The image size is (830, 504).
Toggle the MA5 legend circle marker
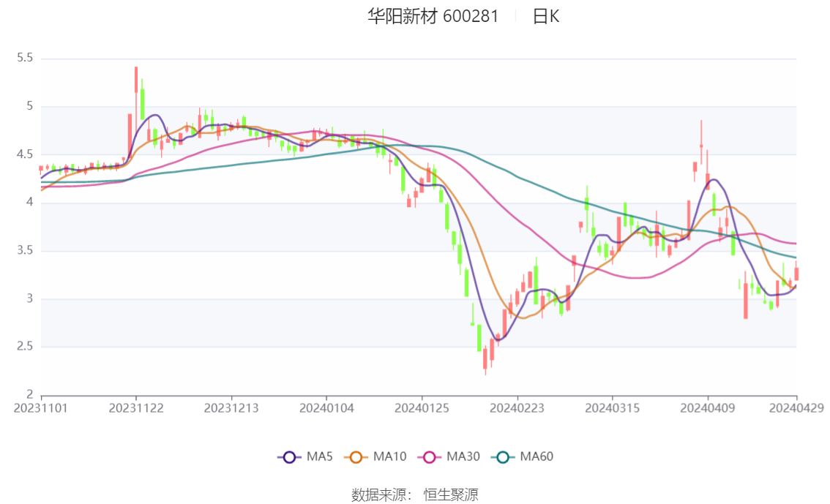tap(290, 457)
